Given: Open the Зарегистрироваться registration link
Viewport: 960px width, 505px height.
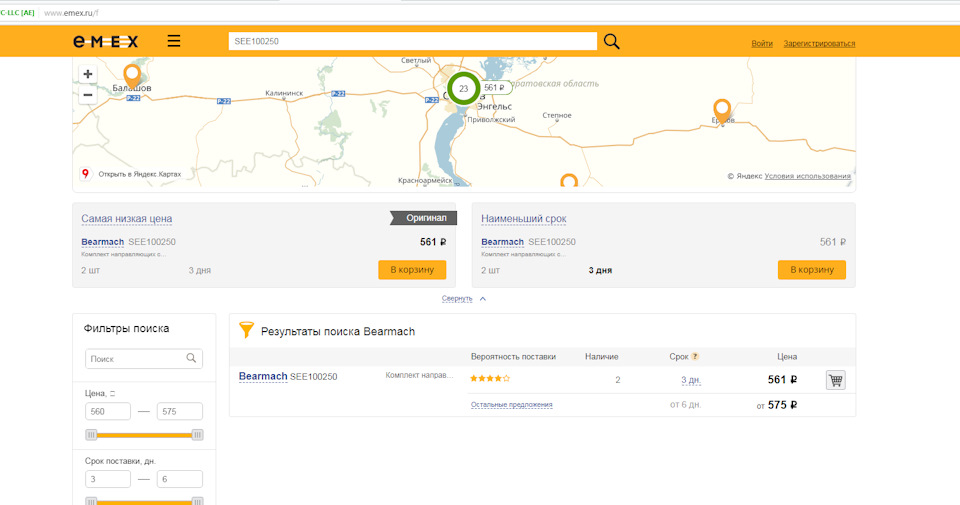Looking at the screenshot, I should 819,43.
